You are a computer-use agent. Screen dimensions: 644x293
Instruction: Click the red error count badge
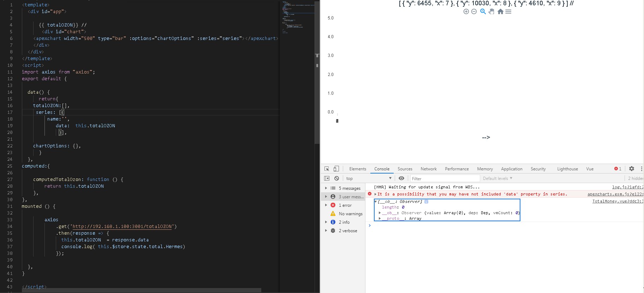618,169
